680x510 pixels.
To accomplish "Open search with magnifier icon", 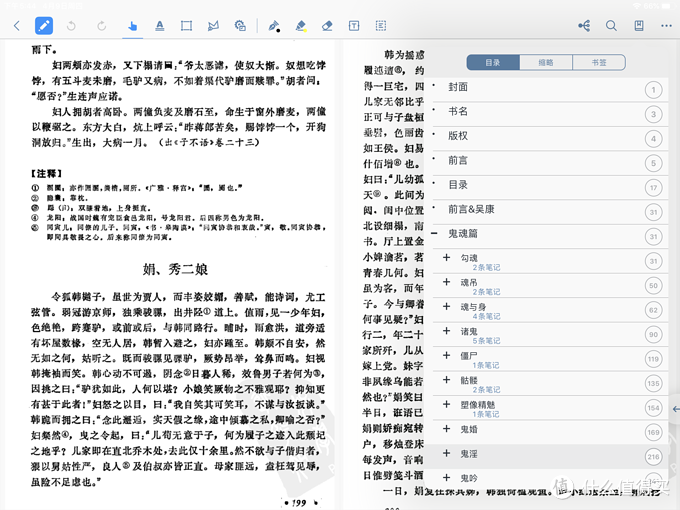I will [611, 26].
